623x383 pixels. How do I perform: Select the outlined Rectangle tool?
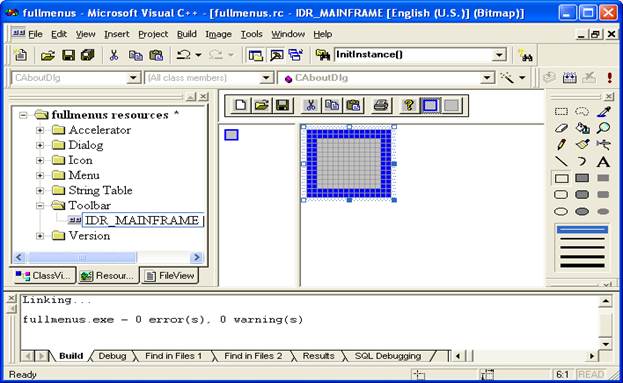click(x=561, y=178)
